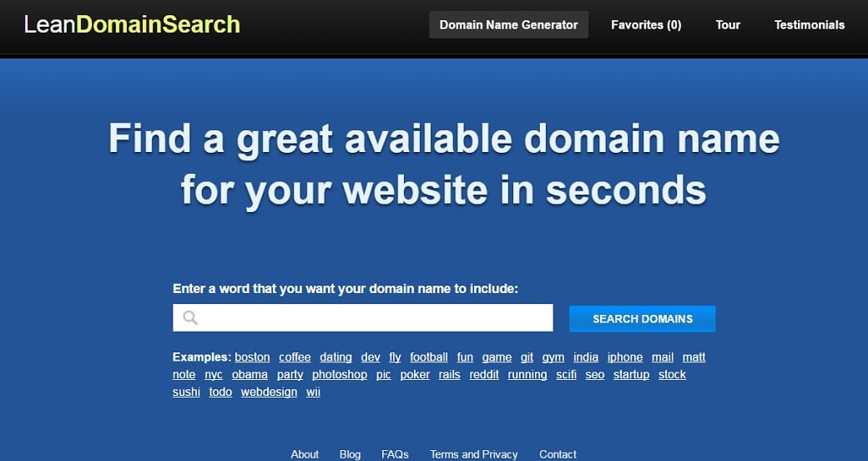Screen dimensions: 868x461
Task: Select the 'reddit' example keyword
Action: coord(484,374)
